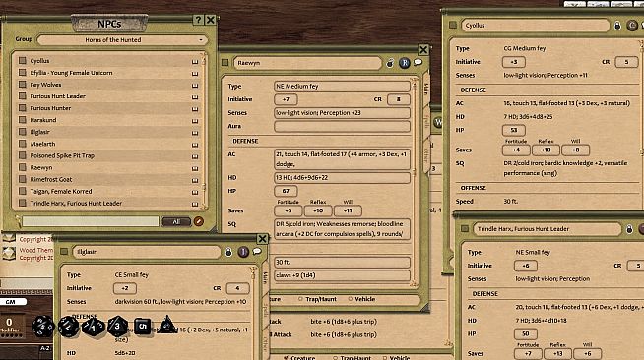Viewport: 644px width, 360px height.
Task: Click the R token icon in Raewyn sheet
Action: (405, 63)
